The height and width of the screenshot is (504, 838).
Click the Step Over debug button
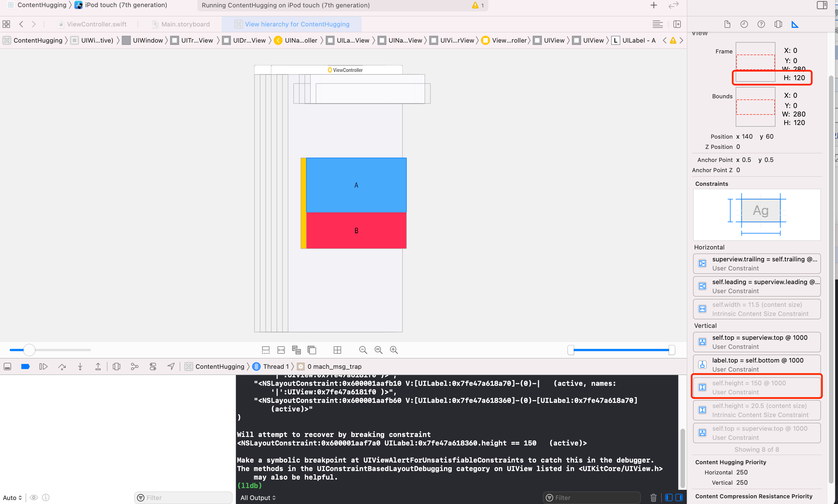point(62,366)
